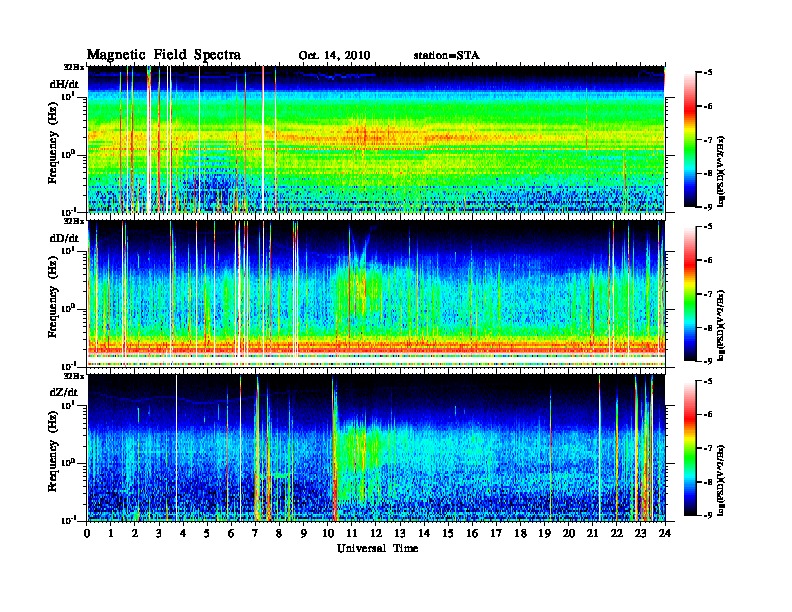Click the "-8" tick on dZ/dt color scale

[708, 482]
